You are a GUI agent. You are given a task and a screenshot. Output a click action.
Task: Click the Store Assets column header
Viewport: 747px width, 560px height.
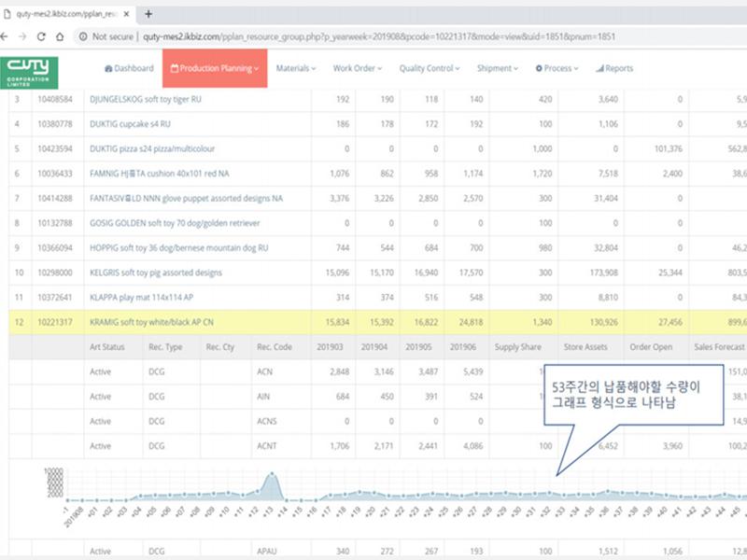(x=585, y=346)
